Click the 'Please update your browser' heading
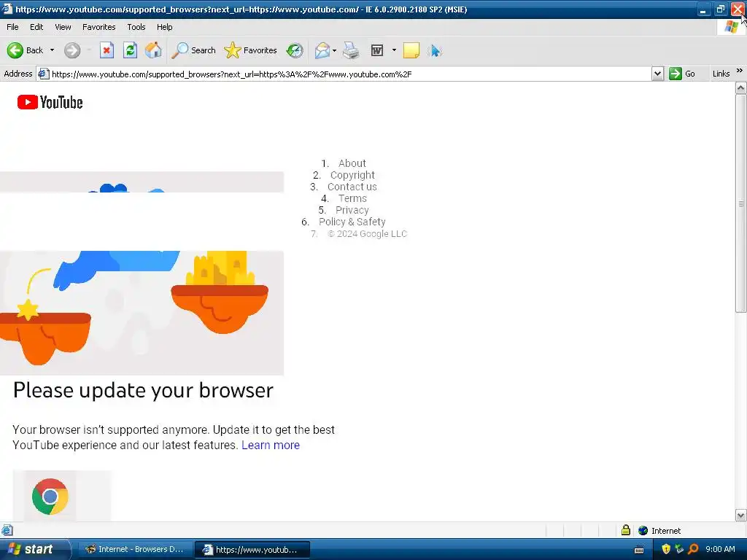Screen dimensions: 747x560 [143, 391]
